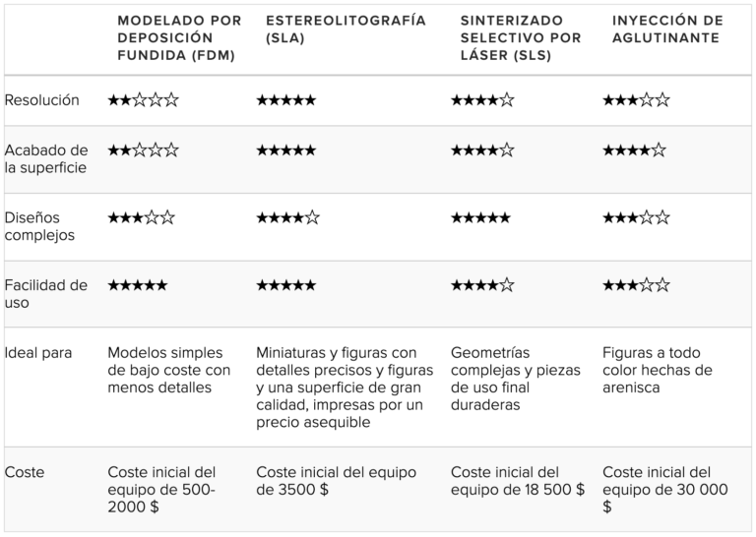Click the Ideal para row label
The width and height of the screenshot is (756, 537).
coord(38,352)
